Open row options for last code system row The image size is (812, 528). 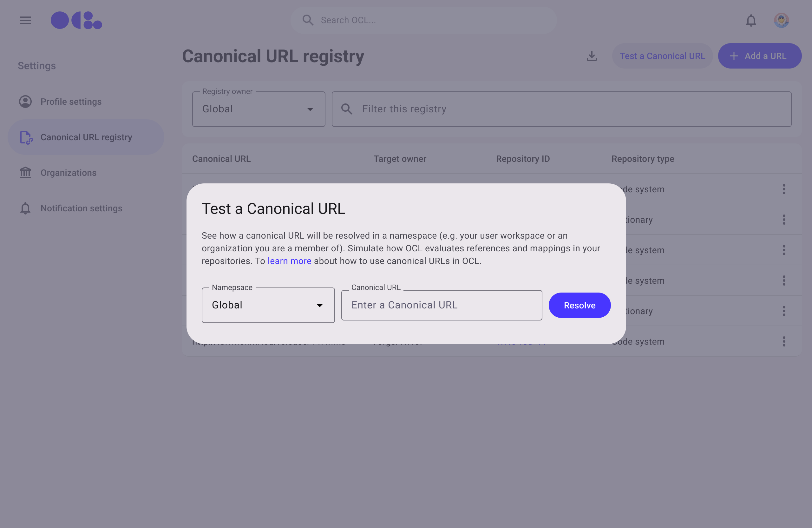(784, 341)
